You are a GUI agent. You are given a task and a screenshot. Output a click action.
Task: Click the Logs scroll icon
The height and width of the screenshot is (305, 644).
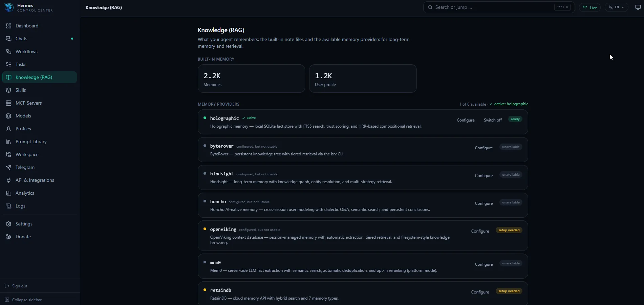tap(8, 206)
